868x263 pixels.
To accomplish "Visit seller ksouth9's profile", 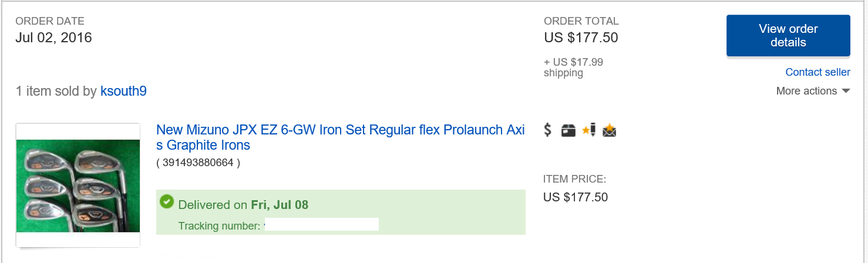I will tap(123, 91).
